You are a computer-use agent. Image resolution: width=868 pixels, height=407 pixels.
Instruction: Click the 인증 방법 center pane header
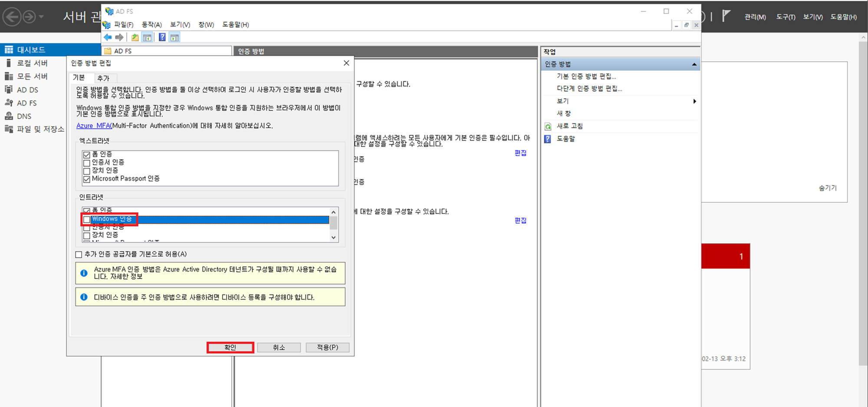point(385,51)
